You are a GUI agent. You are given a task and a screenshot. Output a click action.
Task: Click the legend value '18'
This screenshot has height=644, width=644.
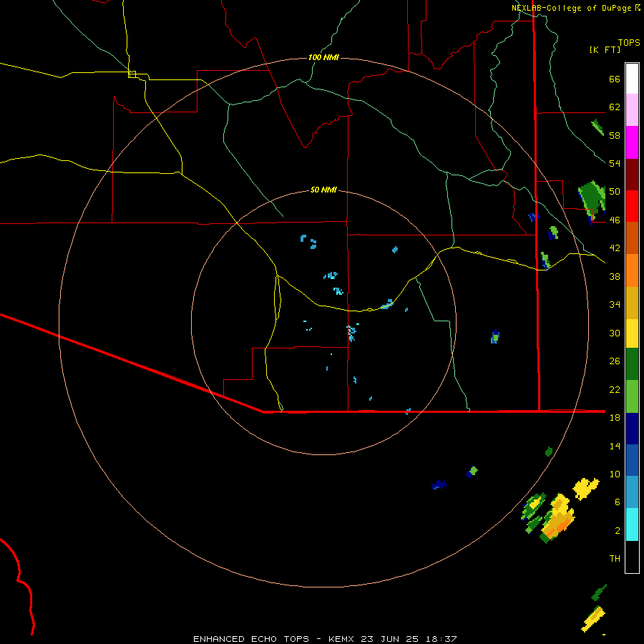coord(615,417)
